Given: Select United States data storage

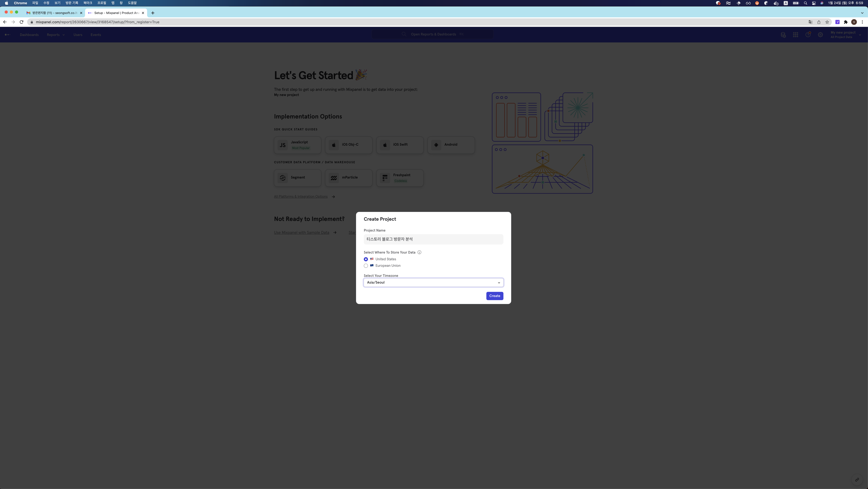Looking at the screenshot, I should (366, 259).
